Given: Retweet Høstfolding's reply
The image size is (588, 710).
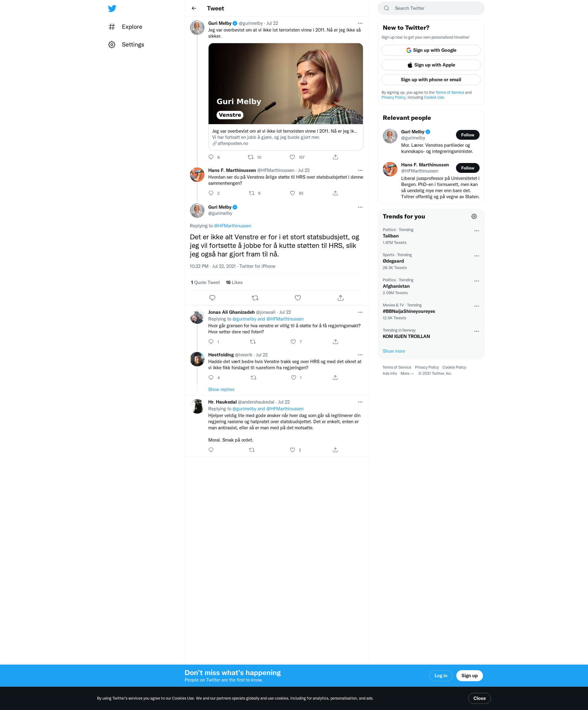Looking at the screenshot, I should click(254, 378).
